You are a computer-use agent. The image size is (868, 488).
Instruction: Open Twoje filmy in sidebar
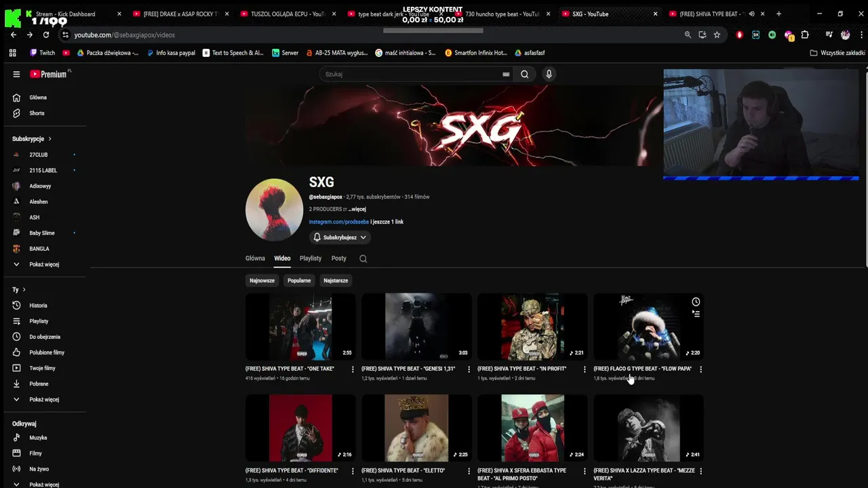click(43, 368)
